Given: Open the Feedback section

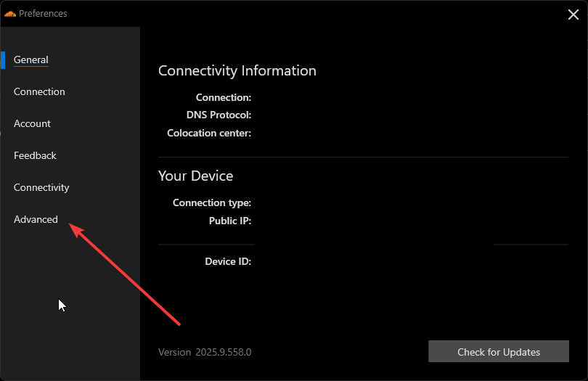Looking at the screenshot, I should 35,155.
